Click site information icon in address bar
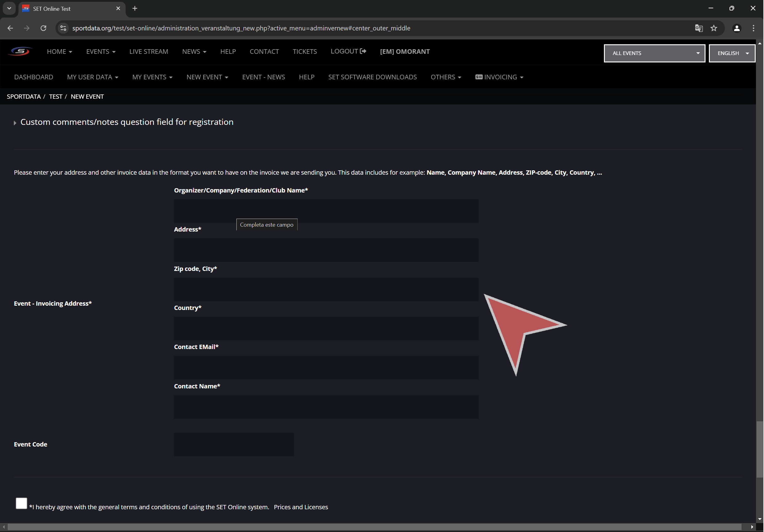Image resolution: width=764 pixels, height=532 pixels. tap(63, 28)
